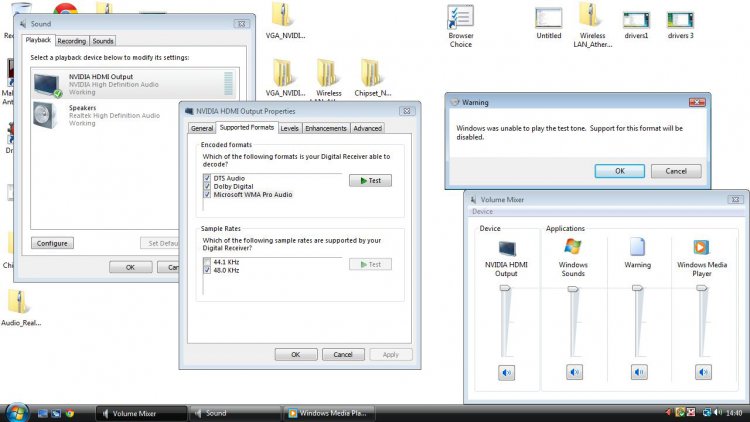Toggle the Dolby Digital checkbox
This screenshot has width=750, height=422.
click(x=207, y=186)
